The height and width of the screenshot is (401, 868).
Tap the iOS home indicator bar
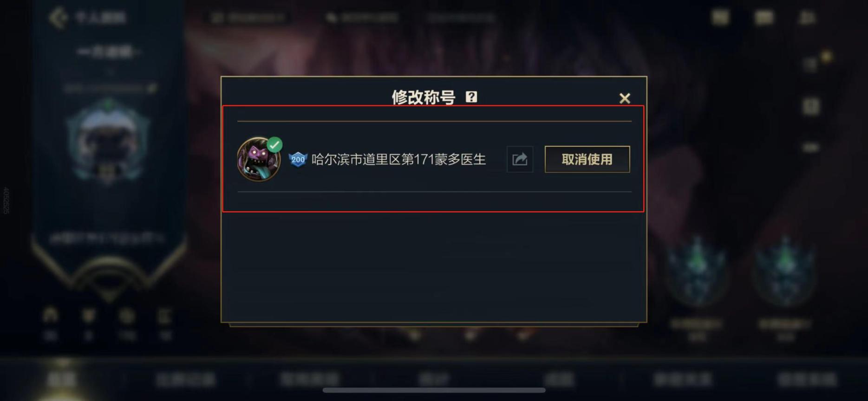tap(434, 390)
